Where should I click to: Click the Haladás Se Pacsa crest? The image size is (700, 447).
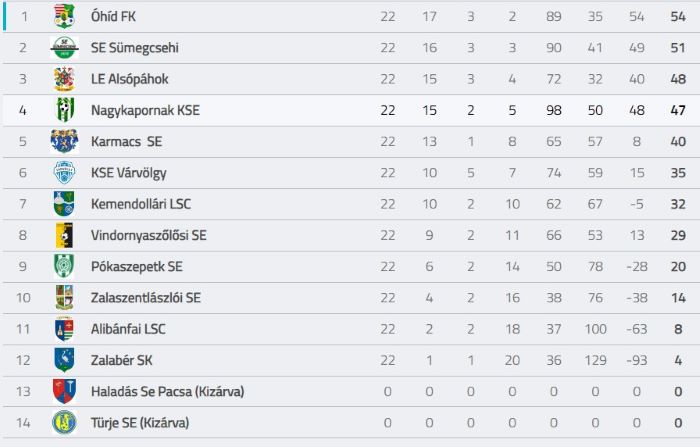coord(64,391)
